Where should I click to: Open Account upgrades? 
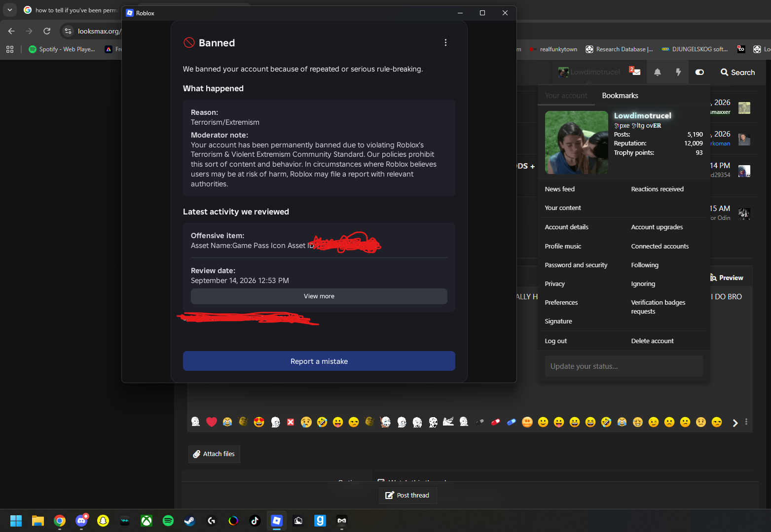[657, 227]
